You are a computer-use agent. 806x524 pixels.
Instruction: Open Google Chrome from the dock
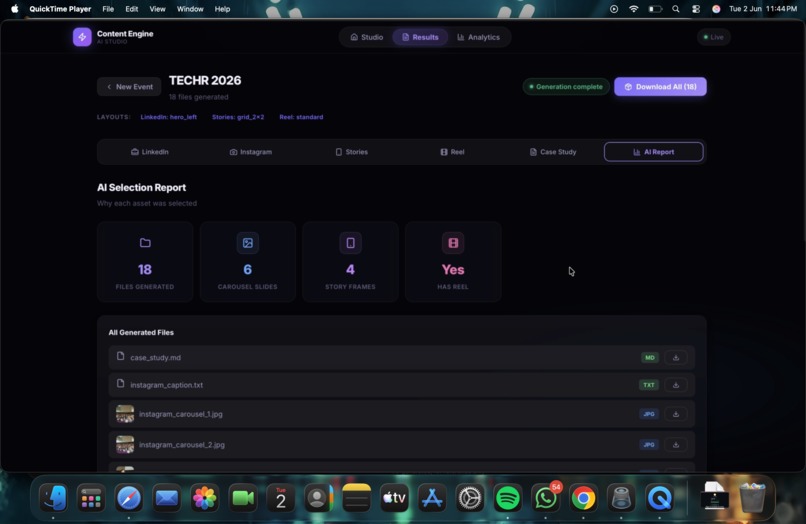pos(583,498)
